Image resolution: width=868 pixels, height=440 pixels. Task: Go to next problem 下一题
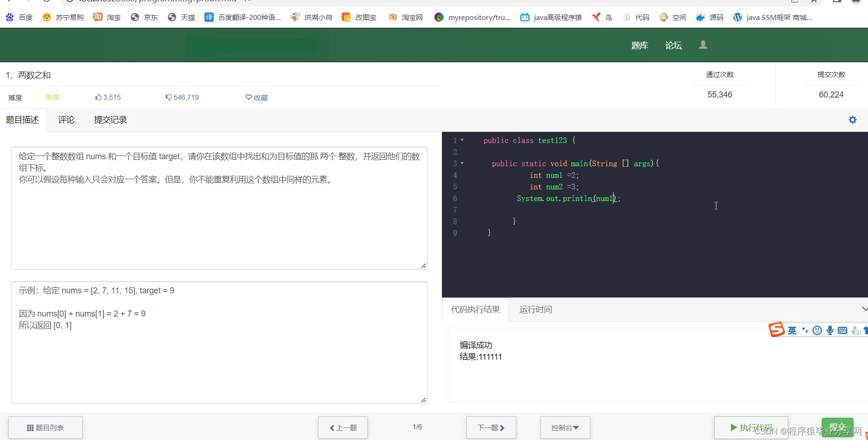click(x=491, y=427)
